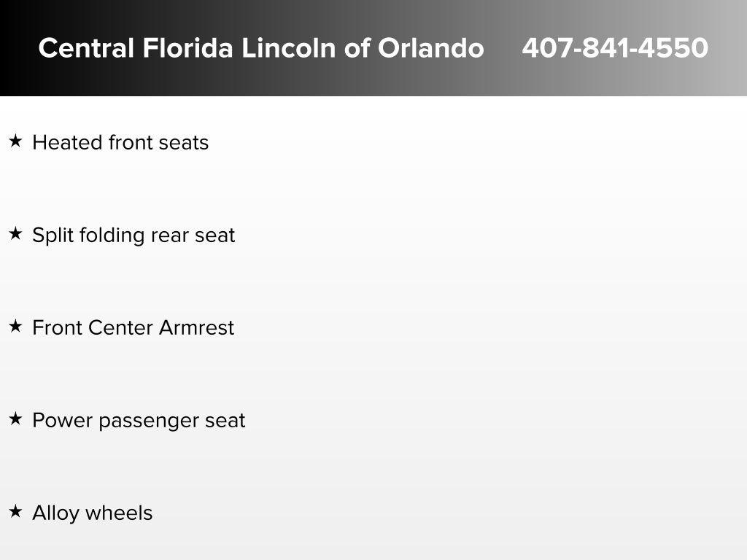This screenshot has width=747, height=560.
Task: Select the Power passenger seat item
Action: click(x=139, y=421)
